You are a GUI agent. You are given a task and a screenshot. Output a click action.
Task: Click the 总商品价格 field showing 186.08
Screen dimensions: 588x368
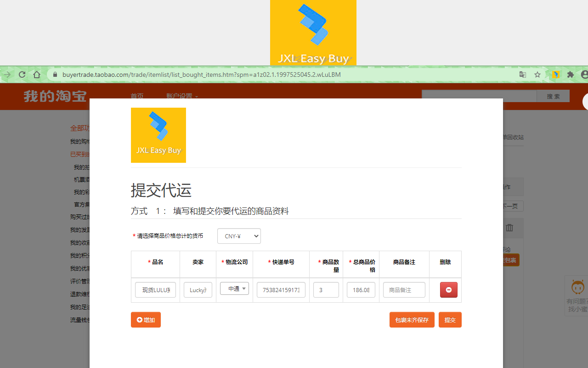361,290
